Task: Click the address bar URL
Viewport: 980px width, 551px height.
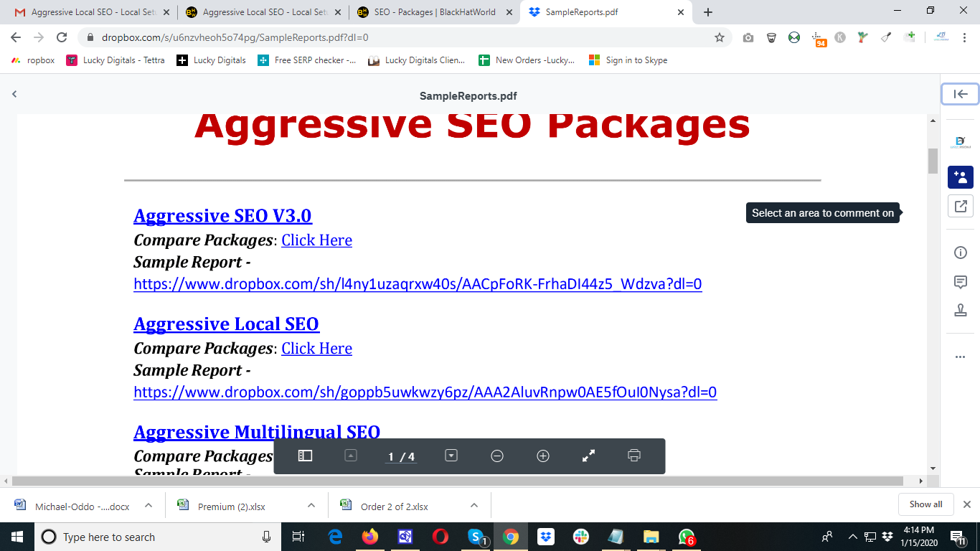Action: coord(235,37)
